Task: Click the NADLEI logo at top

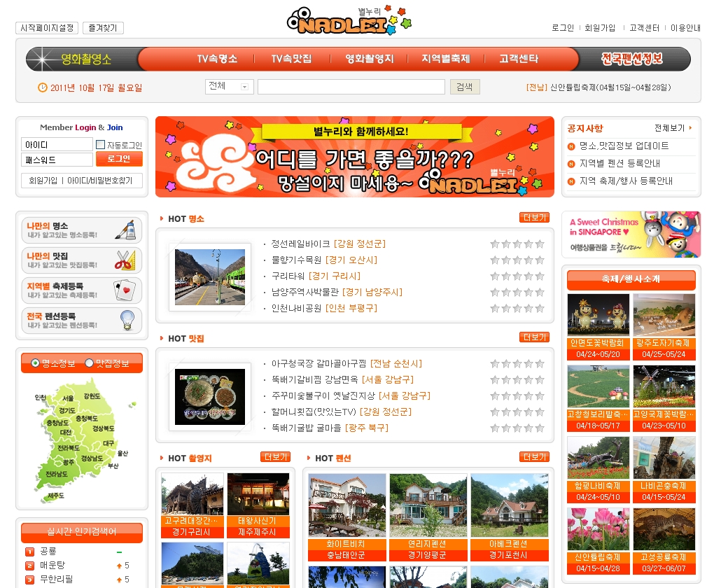Action: [349, 21]
